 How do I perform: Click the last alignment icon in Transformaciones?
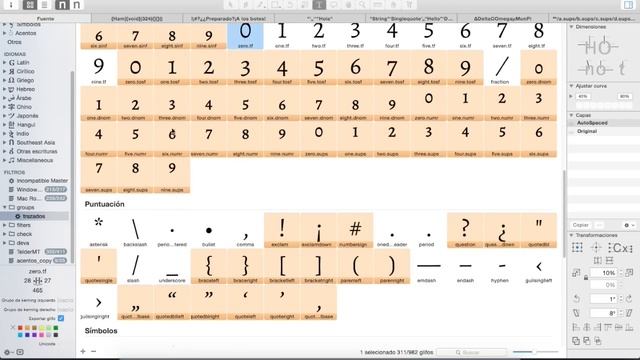(x=629, y=327)
